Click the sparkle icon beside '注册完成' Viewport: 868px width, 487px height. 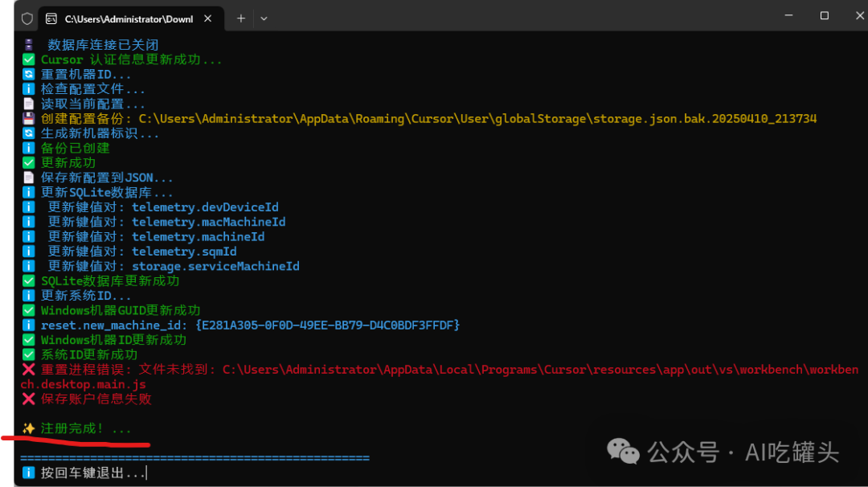click(x=29, y=428)
